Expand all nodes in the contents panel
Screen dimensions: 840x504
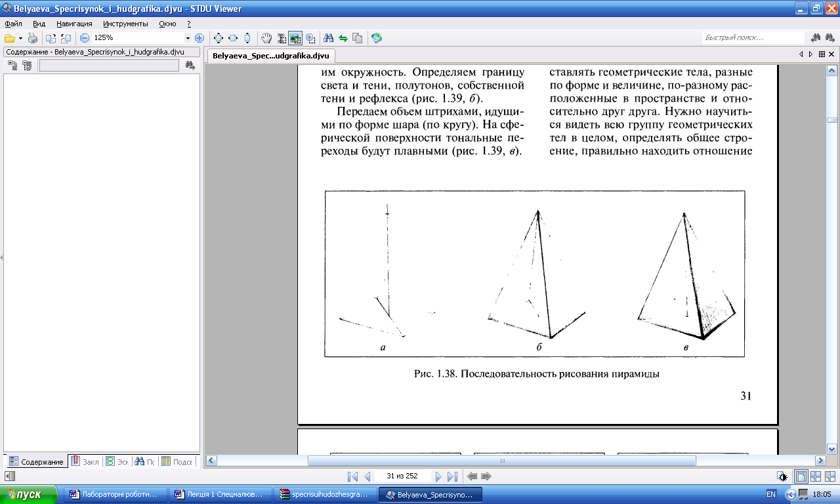12,65
